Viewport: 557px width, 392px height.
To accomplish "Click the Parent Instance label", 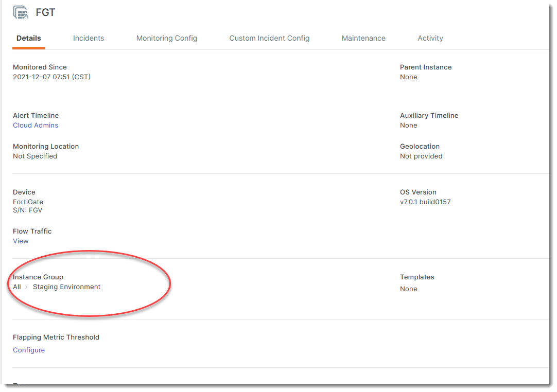I will coord(426,67).
